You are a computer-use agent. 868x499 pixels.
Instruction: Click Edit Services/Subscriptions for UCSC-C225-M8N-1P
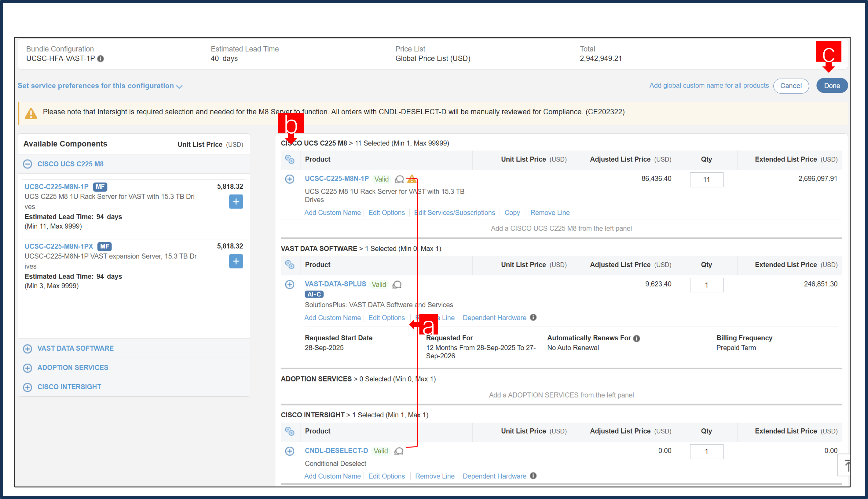[x=454, y=213]
